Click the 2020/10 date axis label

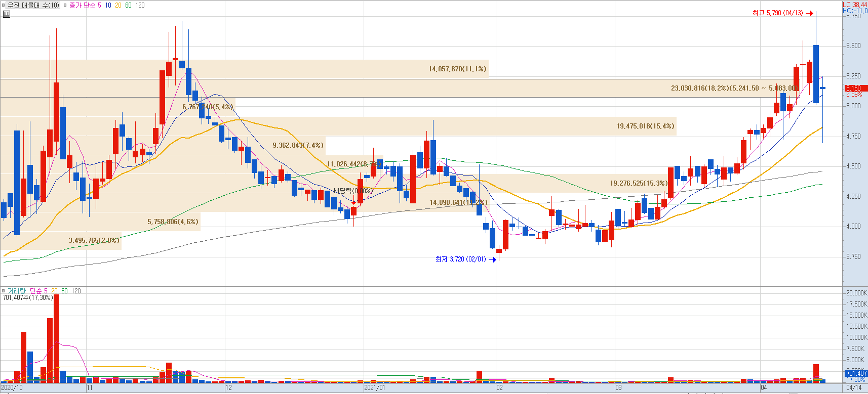click(x=12, y=388)
